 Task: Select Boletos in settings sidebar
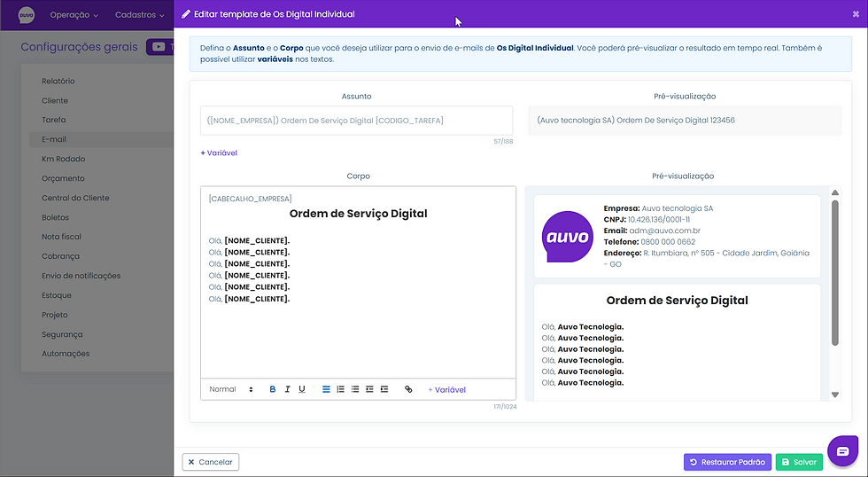click(55, 218)
